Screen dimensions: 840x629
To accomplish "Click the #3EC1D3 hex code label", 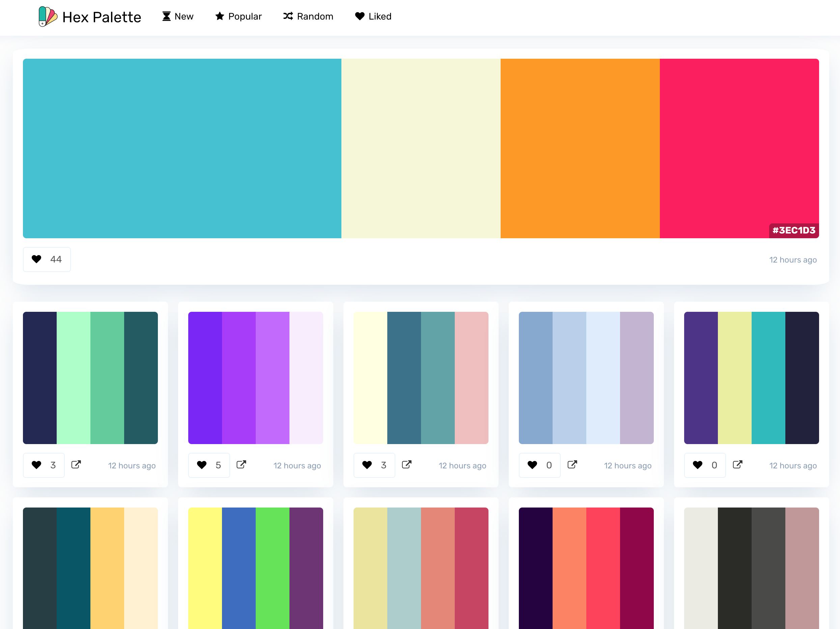I will (793, 230).
